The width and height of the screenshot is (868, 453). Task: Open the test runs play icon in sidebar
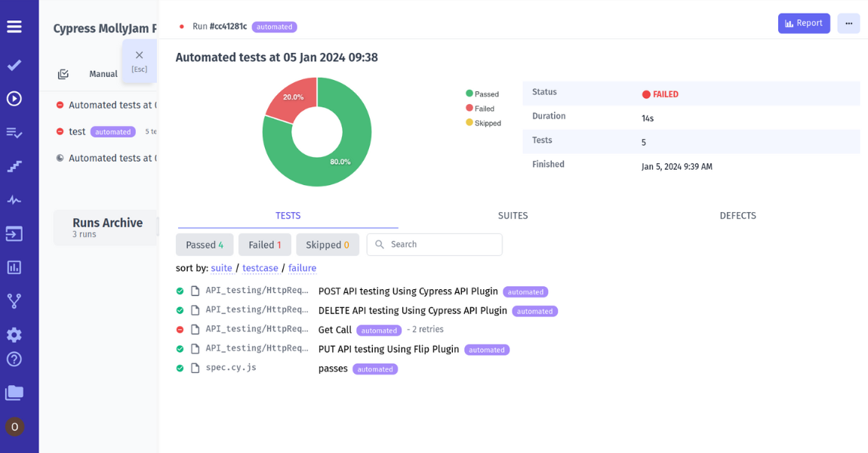click(x=14, y=98)
